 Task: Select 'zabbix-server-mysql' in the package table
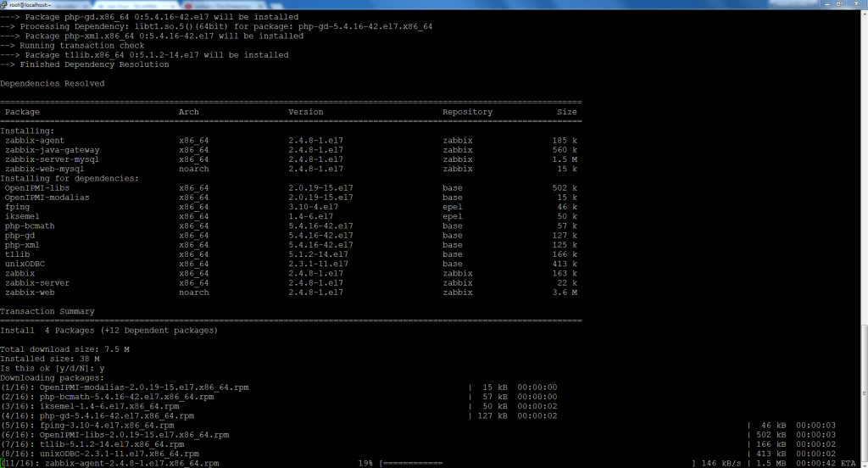(52, 159)
